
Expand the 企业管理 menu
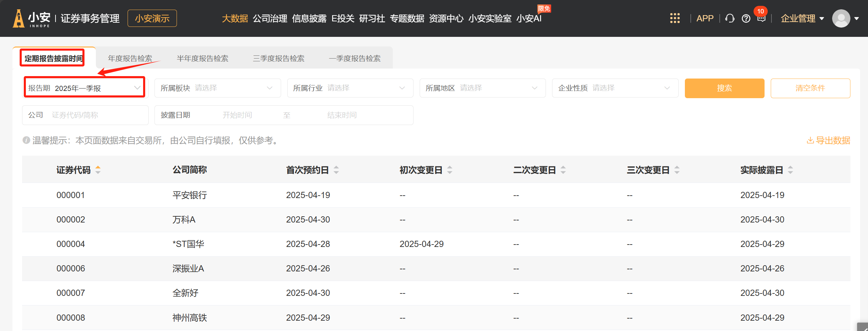802,19
